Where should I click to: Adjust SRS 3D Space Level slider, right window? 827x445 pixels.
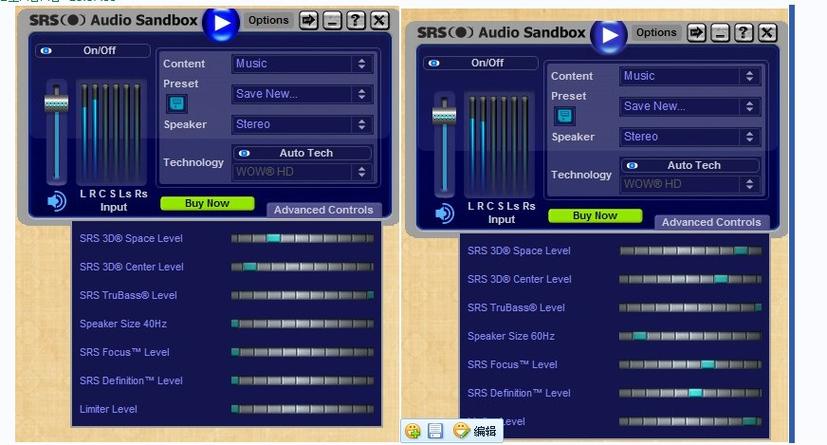coord(690,251)
